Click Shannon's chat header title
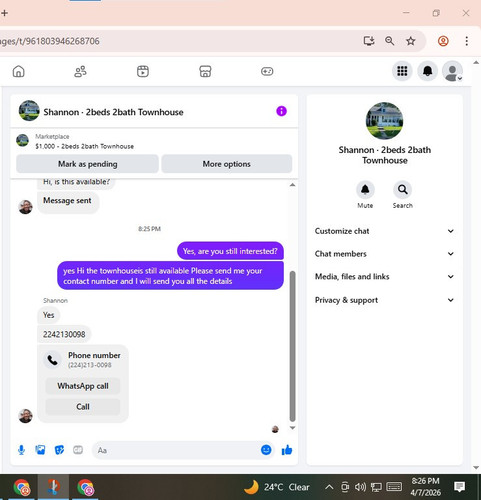 (113, 112)
